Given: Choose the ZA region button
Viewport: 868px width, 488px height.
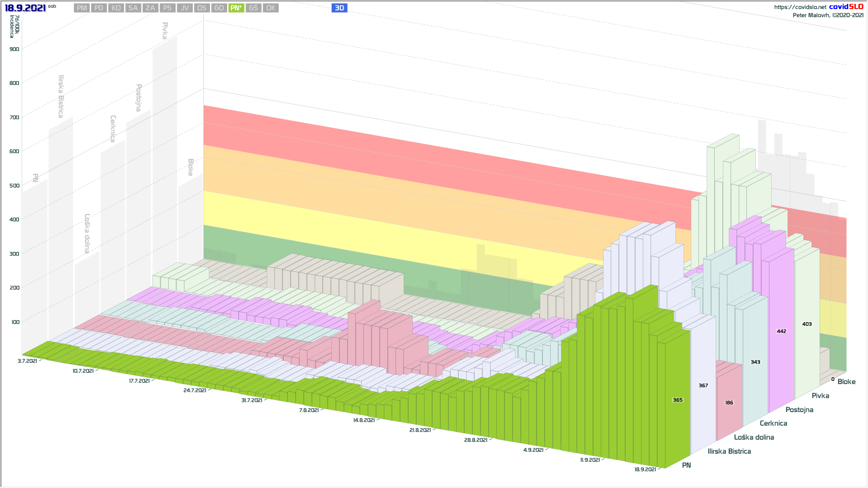Looking at the screenshot, I should (x=150, y=8).
